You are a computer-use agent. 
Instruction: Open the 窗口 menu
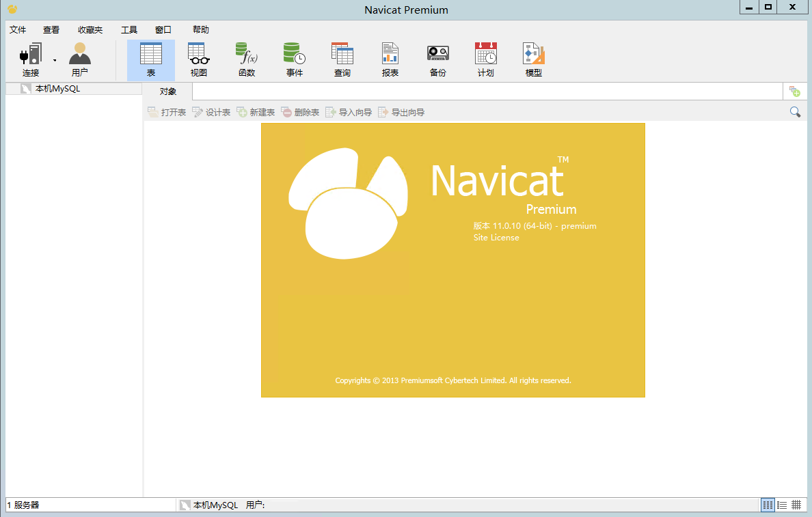click(163, 29)
